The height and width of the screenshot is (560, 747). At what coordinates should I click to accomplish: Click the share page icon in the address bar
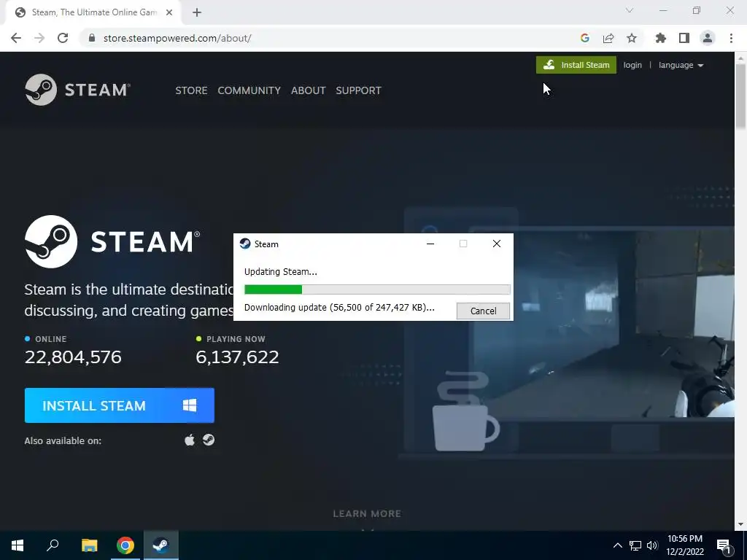[x=608, y=38]
